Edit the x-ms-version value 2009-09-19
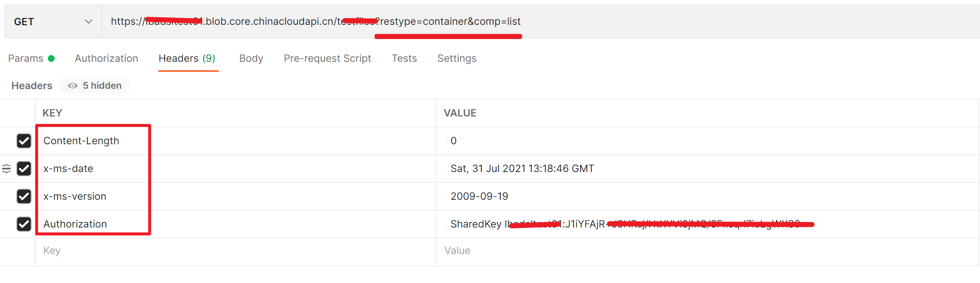The image size is (980, 283). pos(479,196)
